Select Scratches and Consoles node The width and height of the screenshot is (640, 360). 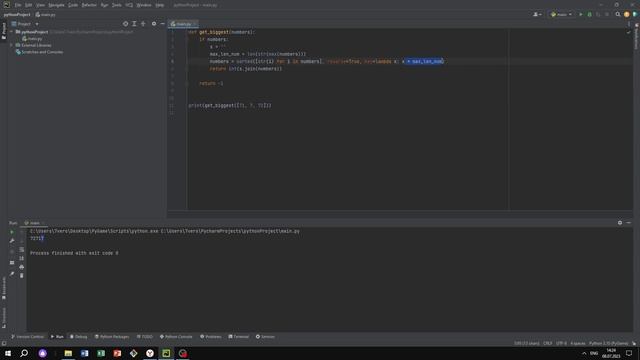coord(40,52)
